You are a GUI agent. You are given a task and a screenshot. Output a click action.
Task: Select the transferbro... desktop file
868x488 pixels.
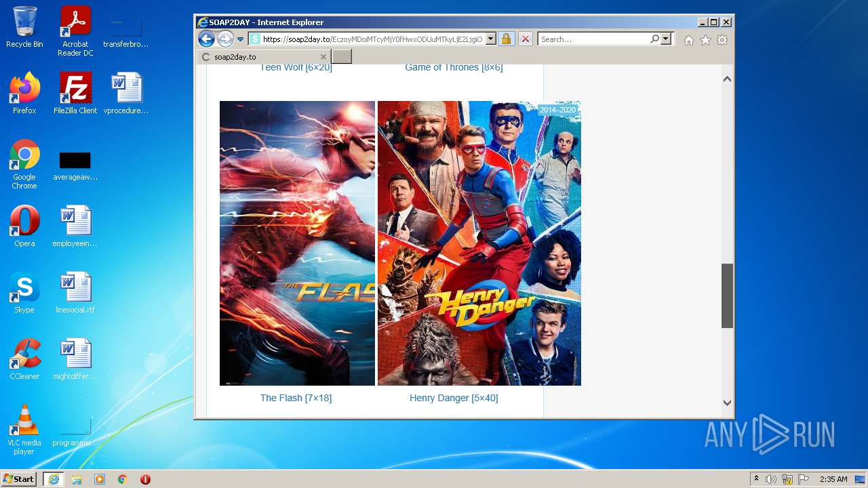click(126, 31)
